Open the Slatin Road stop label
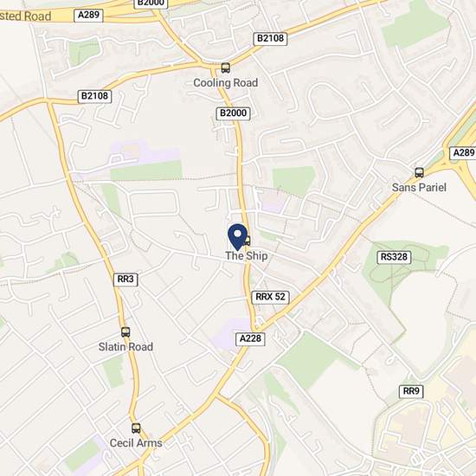 tap(125, 347)
